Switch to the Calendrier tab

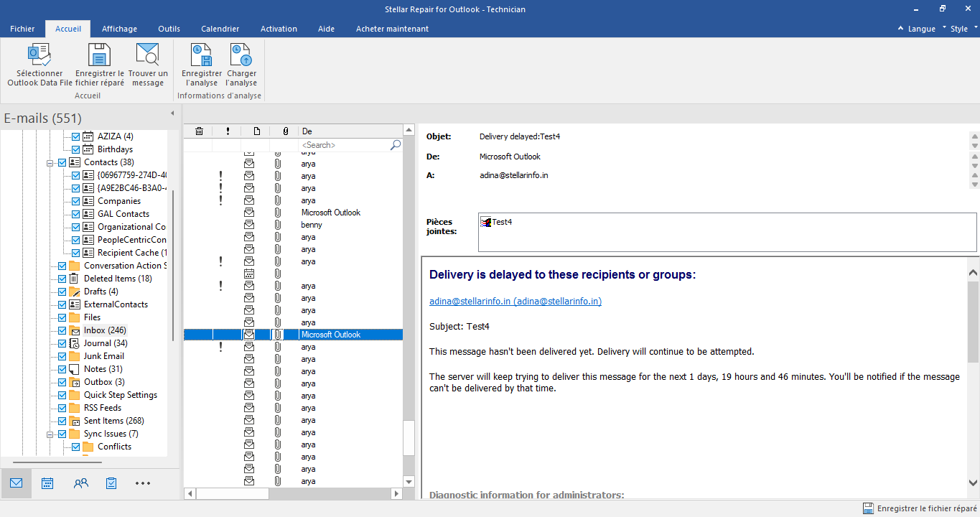[x=220, y=29]
